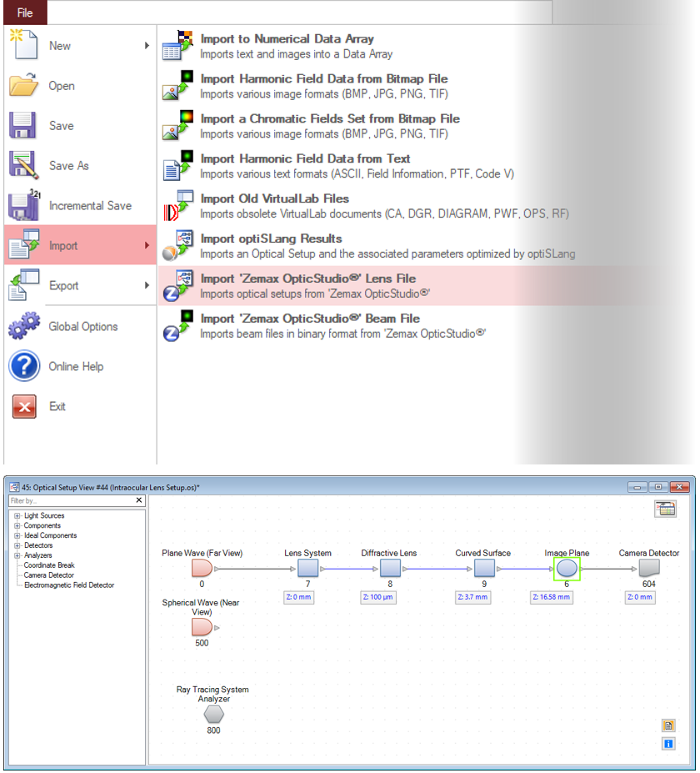This screenshot has height=773, width=700.
Task: Open the New submenu arrow
Action: [147, 45]
